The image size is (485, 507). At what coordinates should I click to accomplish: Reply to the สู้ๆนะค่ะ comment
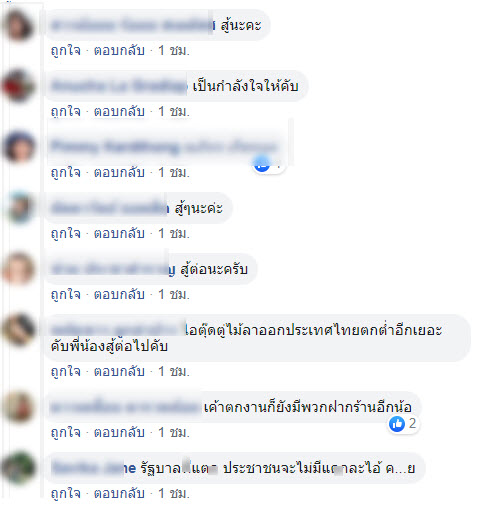tap(119, 233)
